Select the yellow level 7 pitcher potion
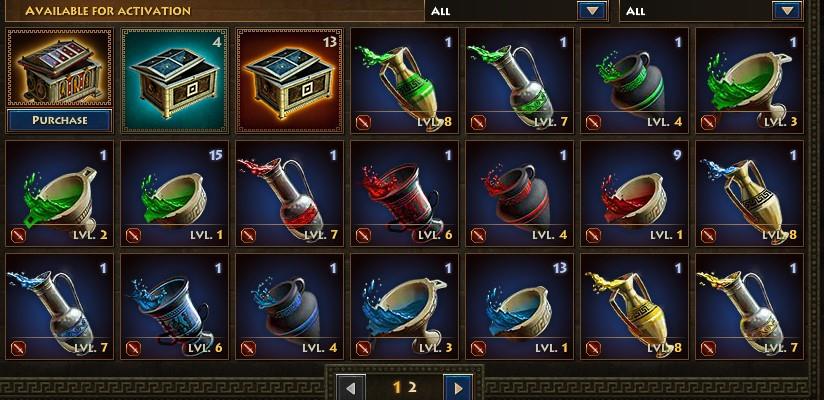 coord(749,307)
